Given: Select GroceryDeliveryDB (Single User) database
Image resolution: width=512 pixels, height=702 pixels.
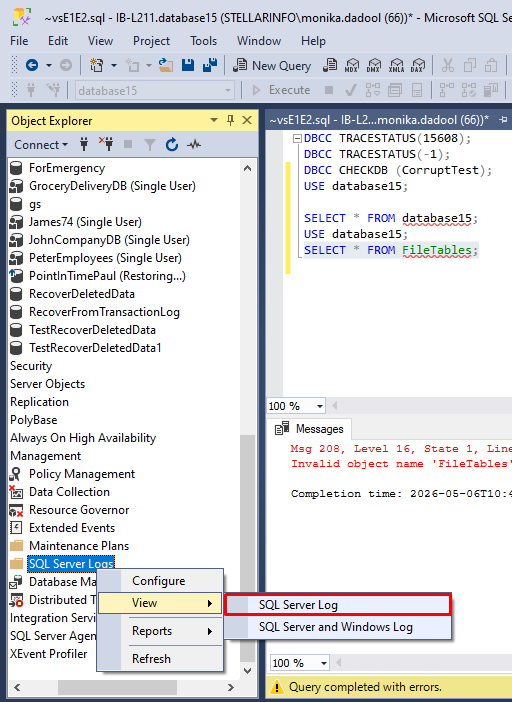Looking at the screenshot, I should click(x=112, y=186).
